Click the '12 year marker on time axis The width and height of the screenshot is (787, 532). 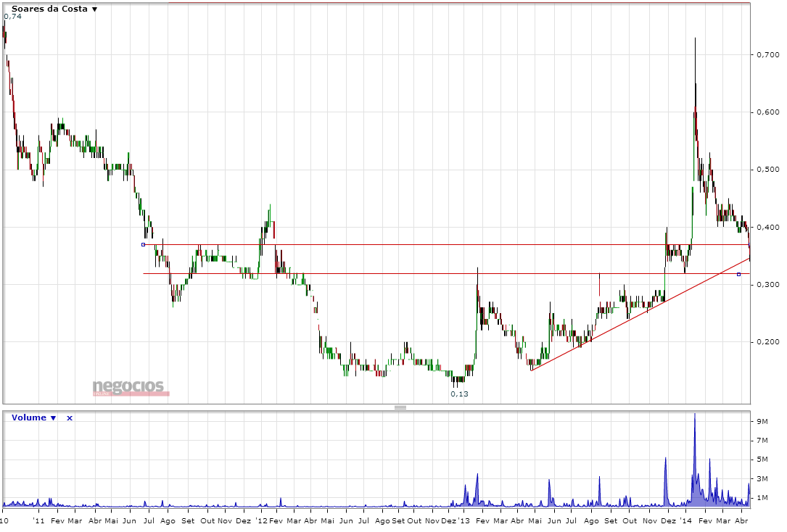click(261, 521)
